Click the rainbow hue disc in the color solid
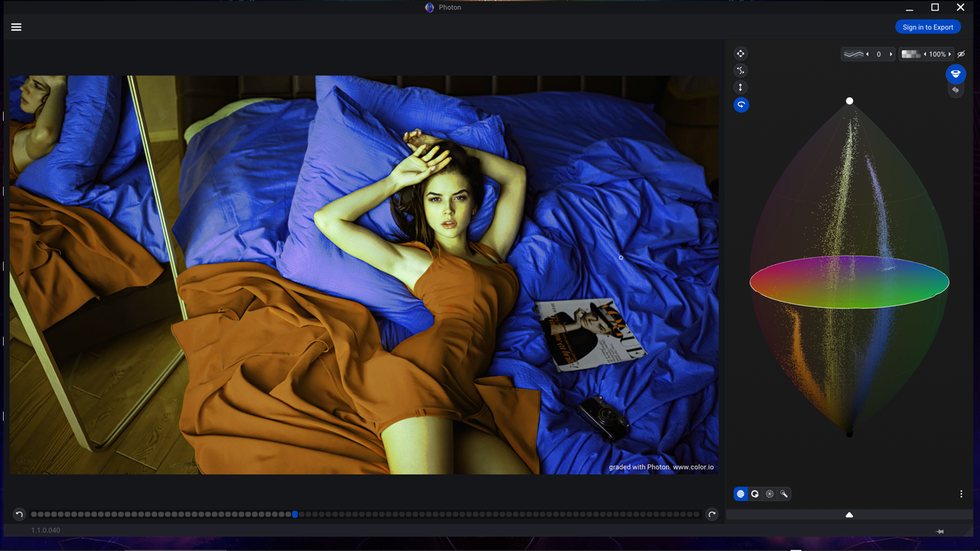 tap(849, 282)
